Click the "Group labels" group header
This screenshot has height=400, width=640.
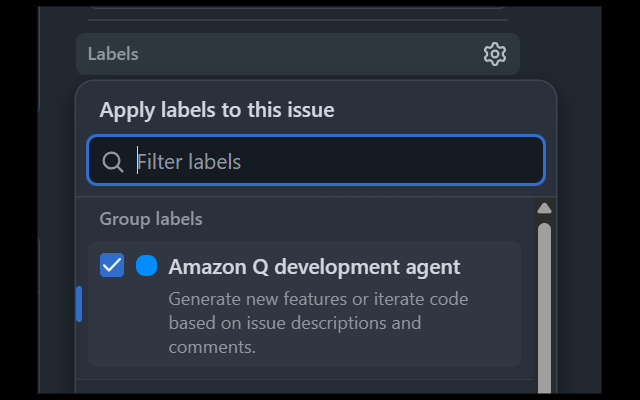pos(151,218)
